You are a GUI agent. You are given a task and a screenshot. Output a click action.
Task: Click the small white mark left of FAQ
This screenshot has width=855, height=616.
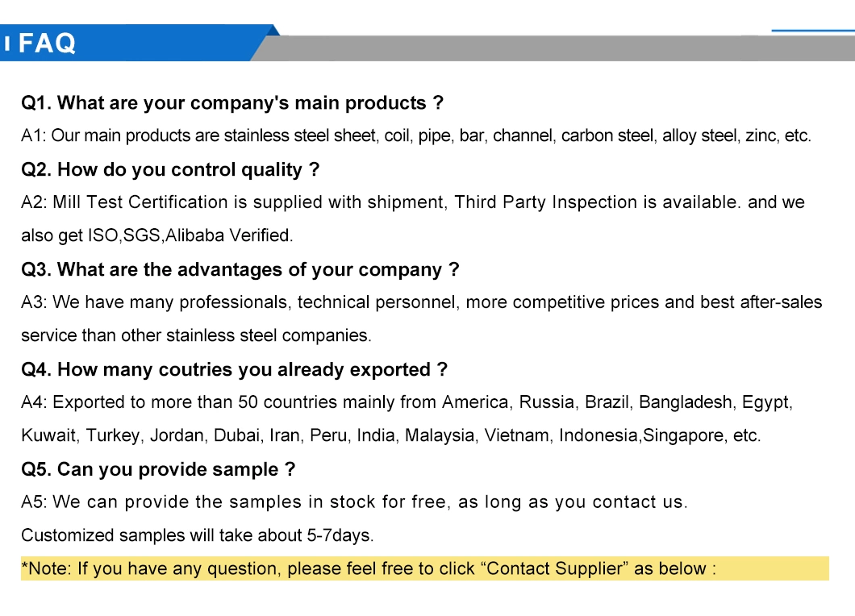[7, 44]
